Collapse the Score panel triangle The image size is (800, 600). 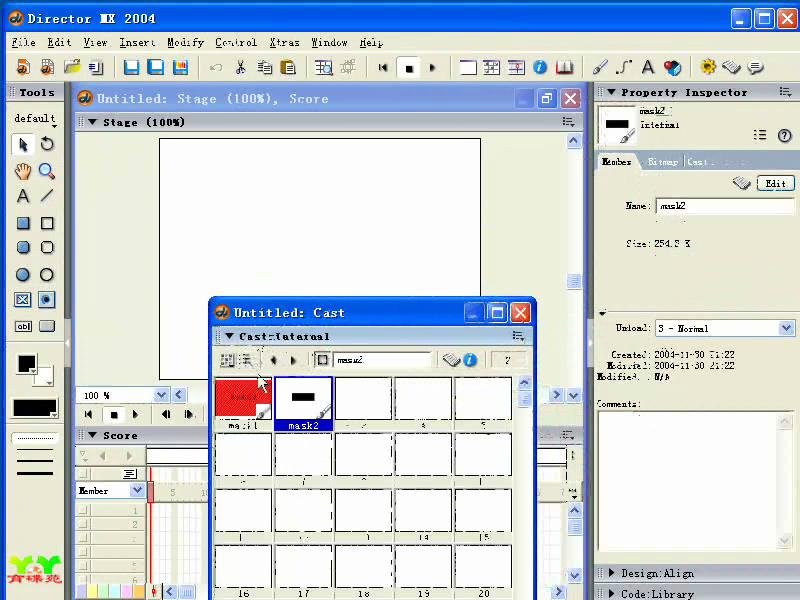tap(92, 435)
